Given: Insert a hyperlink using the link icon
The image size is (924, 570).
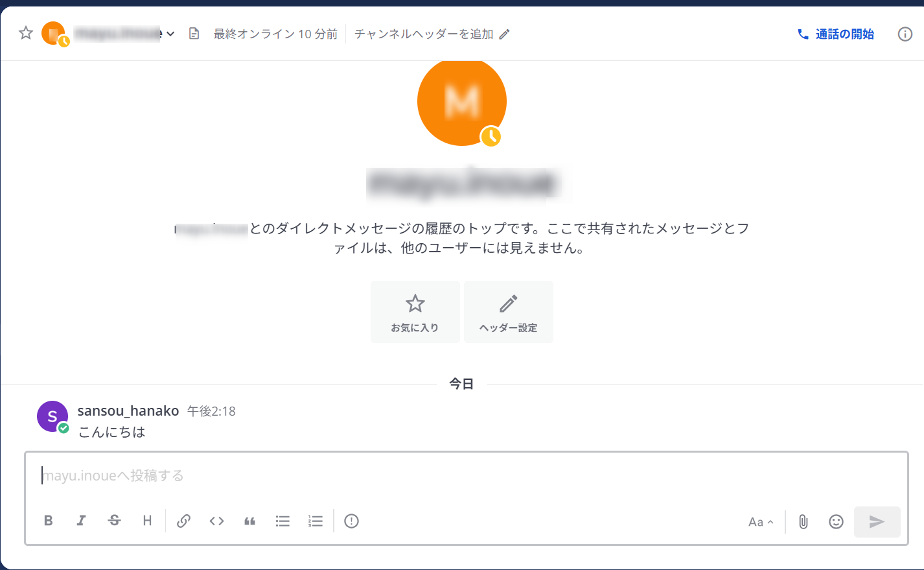Looking at the screenshot, I should click(183, 521).
